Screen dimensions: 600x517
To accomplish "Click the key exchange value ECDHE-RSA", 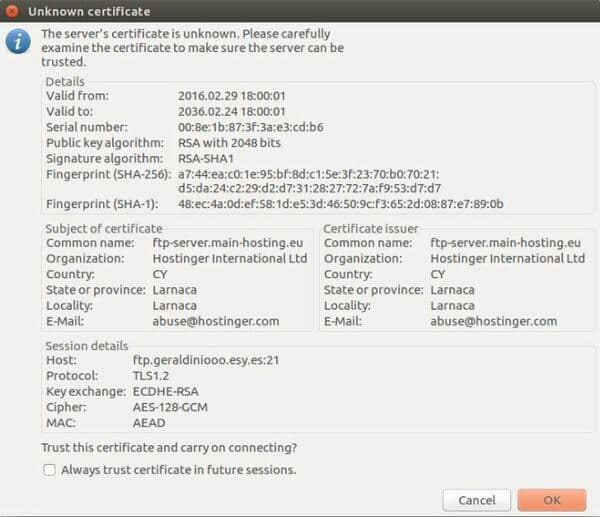I will pyautogui.click(x=165, y=391).
